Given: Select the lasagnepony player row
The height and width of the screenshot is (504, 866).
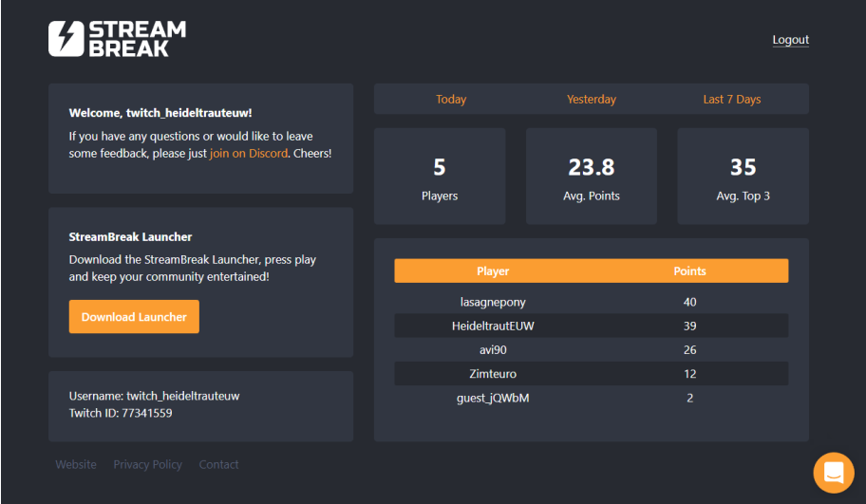Looking at the screenshot, I should [591, 302].
